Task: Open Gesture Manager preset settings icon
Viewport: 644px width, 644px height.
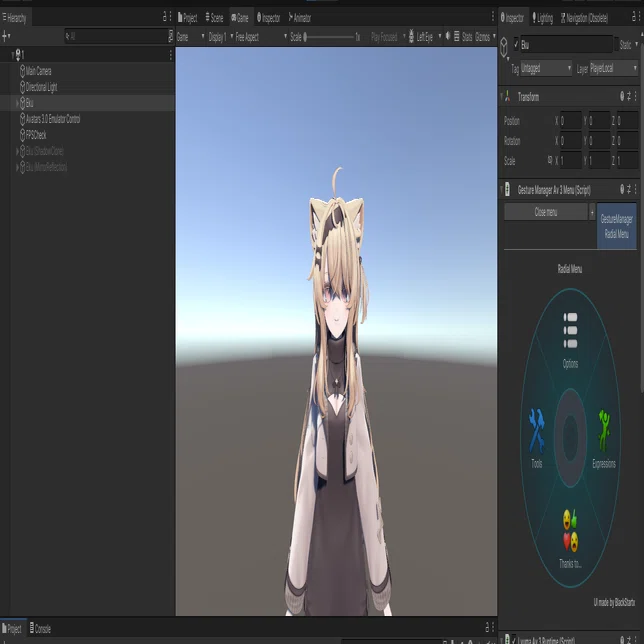Action: 629,189
